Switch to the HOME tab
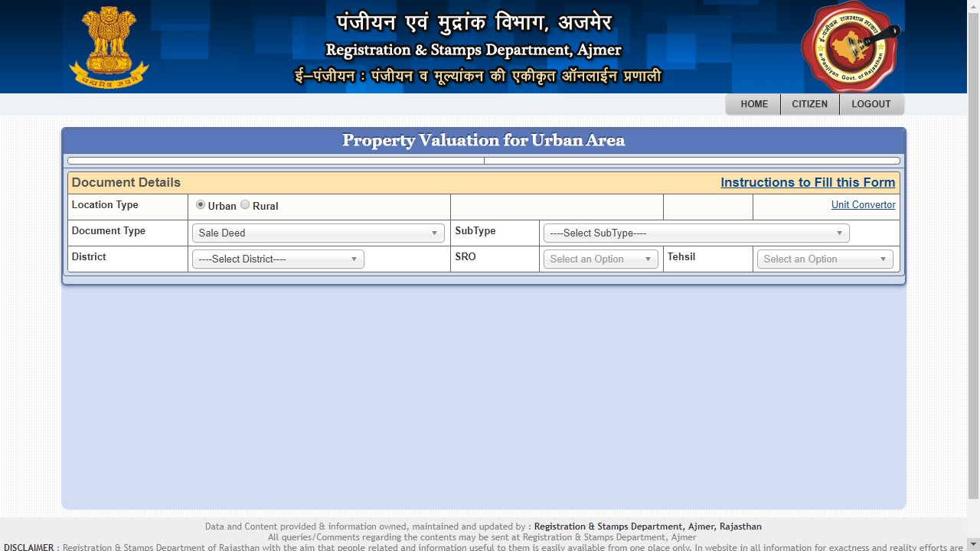Screen dimensions: 980x551 (x=753, y=104)
